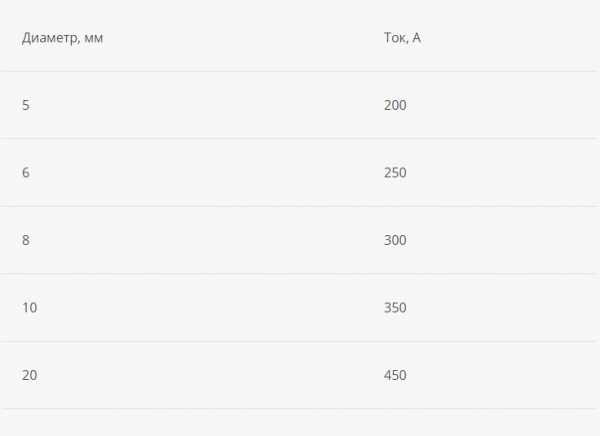Select the diameter value 8 cell
This screenshot has width=600, height=436.
(x=26, y=240)
